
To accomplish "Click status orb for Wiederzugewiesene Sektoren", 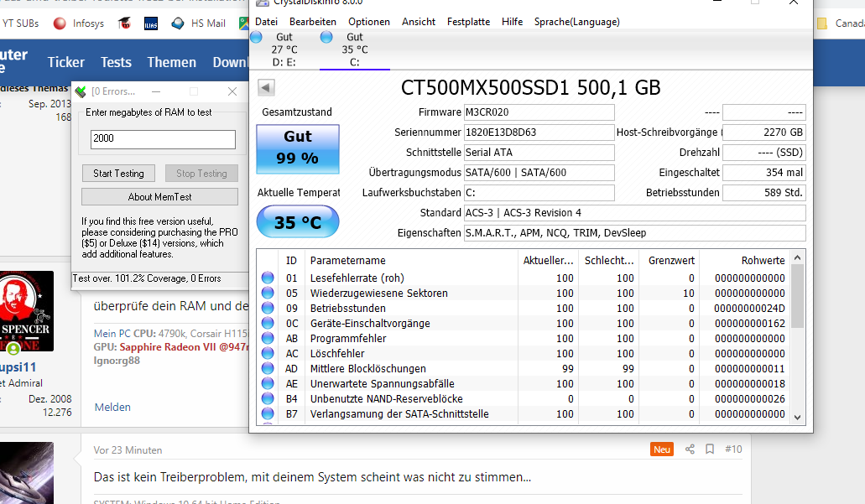I will [x=268, y=293].
